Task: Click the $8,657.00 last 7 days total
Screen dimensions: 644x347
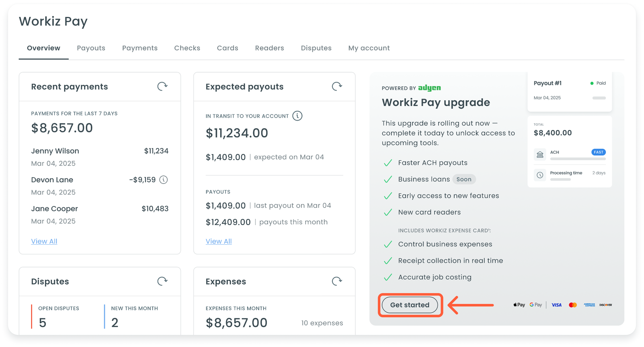Action: (62, 128)
